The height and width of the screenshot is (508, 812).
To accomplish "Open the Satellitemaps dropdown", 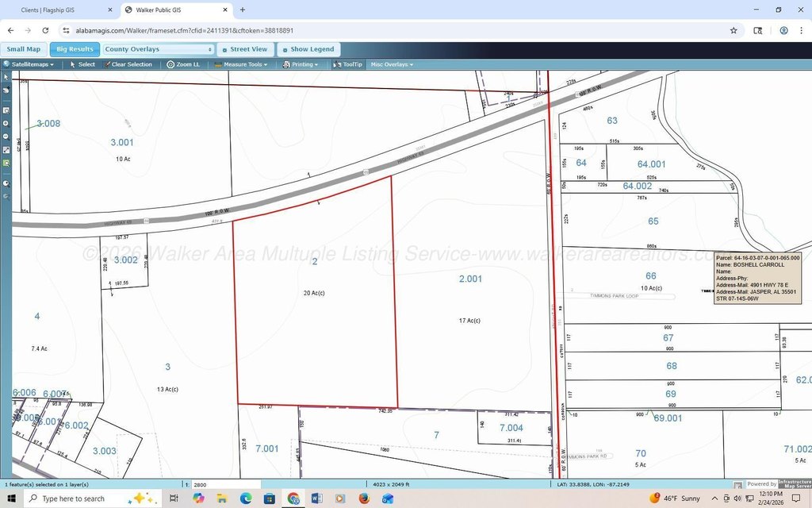I will 29,64.
